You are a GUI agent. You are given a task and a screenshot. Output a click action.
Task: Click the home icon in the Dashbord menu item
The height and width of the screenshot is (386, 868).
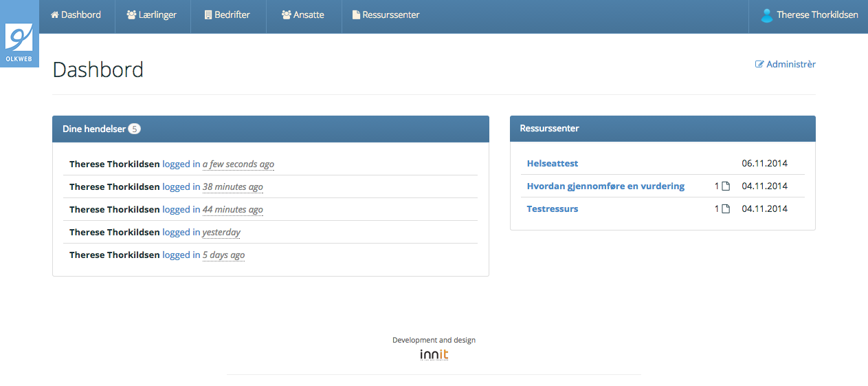coord(55,15)
